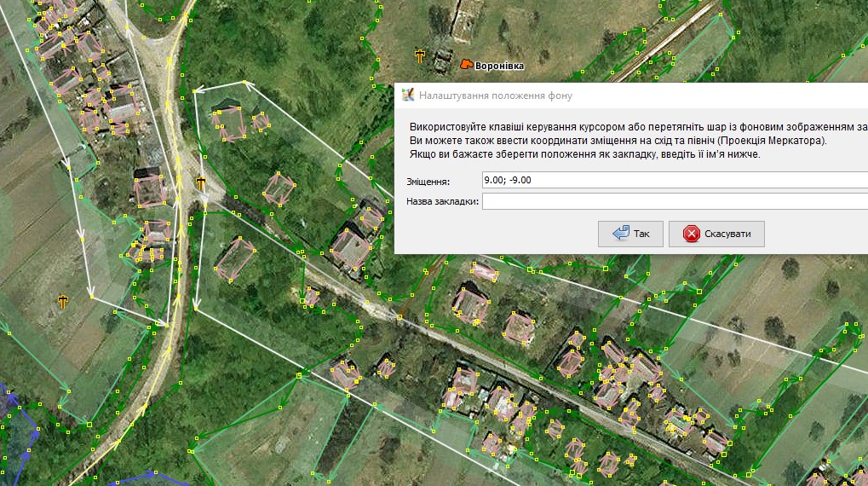This screenshot has height=486, width=868.
Task: Select the Воронівка village place marker
Action: (x=467, y=65)
